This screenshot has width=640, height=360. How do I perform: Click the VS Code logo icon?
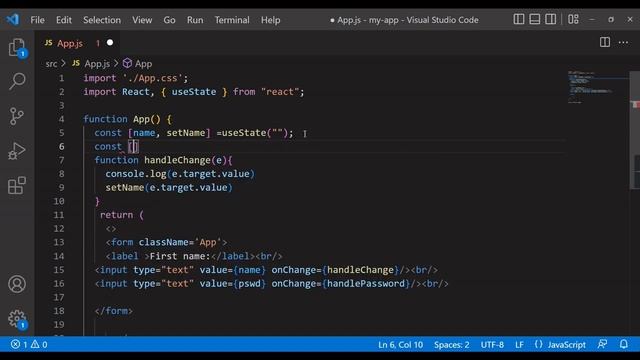click(x=13, y=19)
